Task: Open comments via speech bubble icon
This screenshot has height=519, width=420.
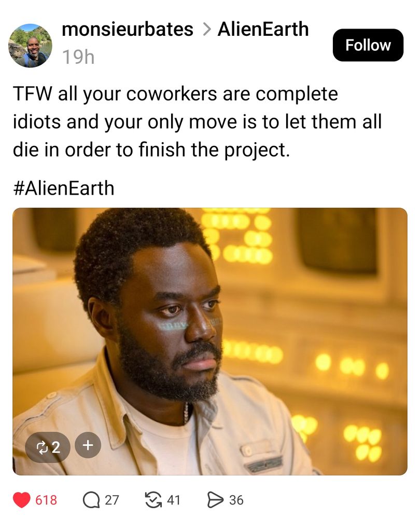Action: (91, 500)
